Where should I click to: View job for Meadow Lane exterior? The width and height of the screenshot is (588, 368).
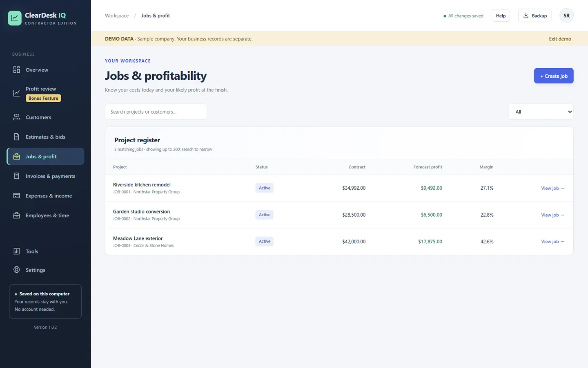coord(552,242)
